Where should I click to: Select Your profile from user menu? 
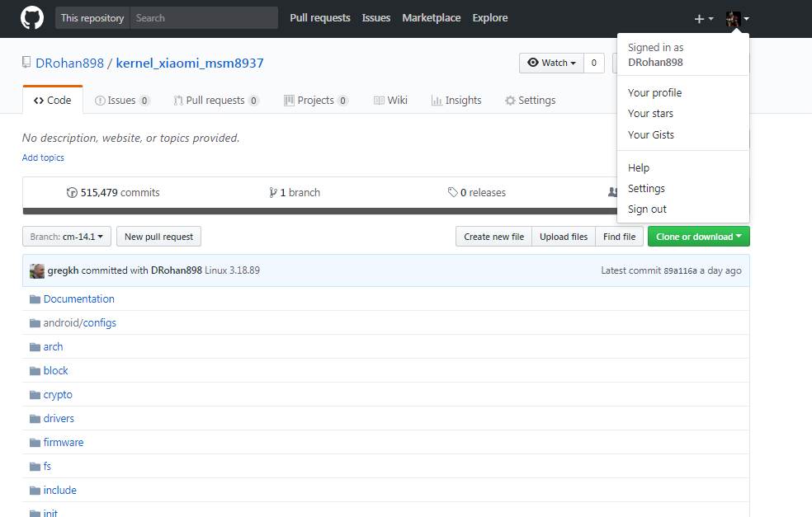683,92
